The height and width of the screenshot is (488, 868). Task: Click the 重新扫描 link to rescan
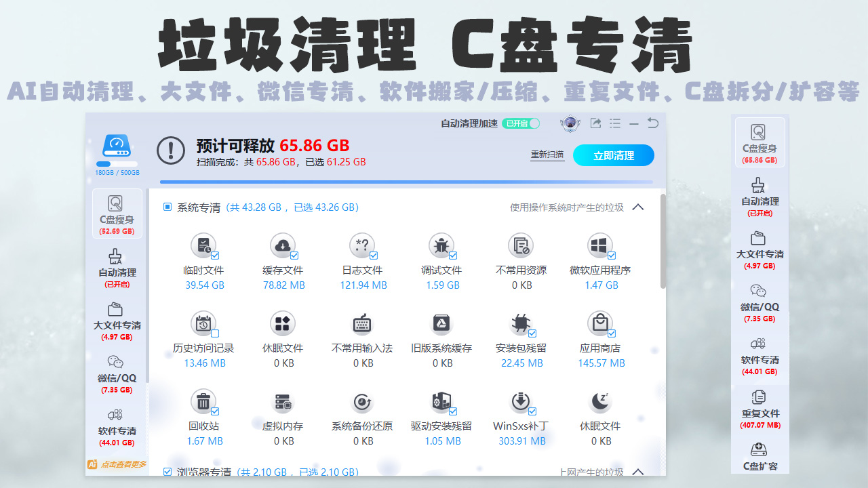pos(547,155)
